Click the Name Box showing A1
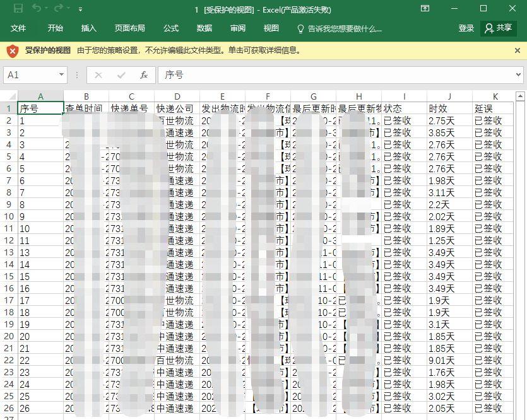Viewport: 527px width, 420px height. point(31,75)
